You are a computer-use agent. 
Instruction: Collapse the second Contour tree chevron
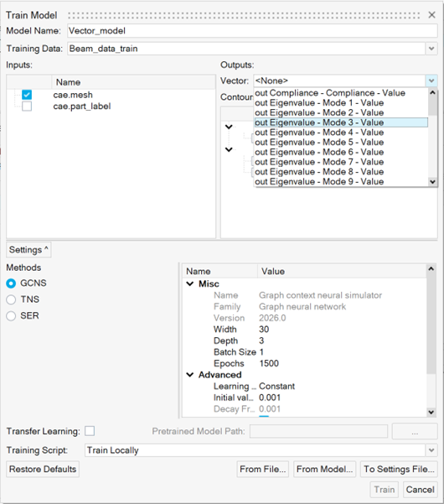pos(229,149)
